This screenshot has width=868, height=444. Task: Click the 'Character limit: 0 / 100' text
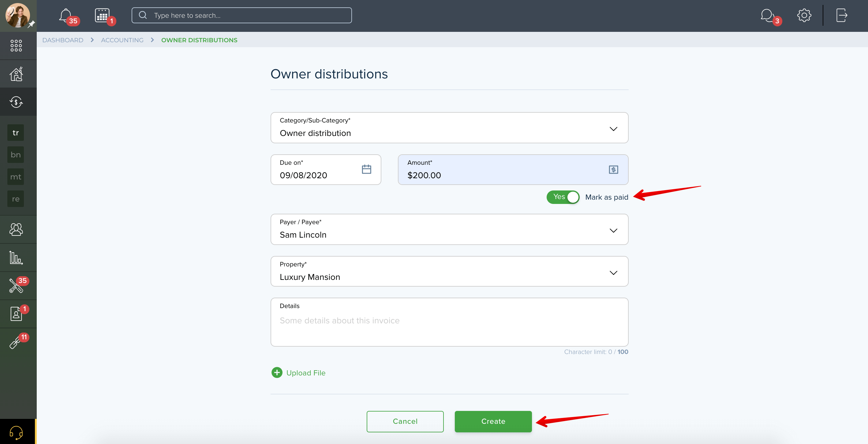click(x=596, y=352)
